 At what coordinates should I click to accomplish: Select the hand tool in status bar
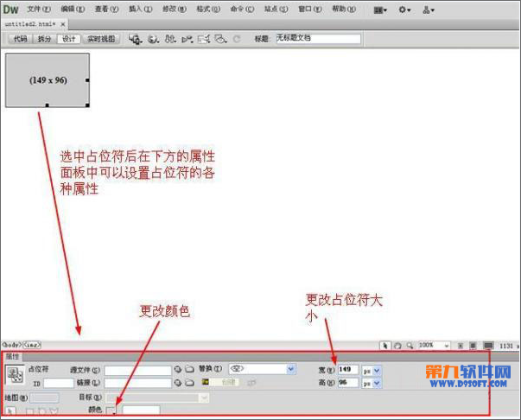click(x=397, y=345)
